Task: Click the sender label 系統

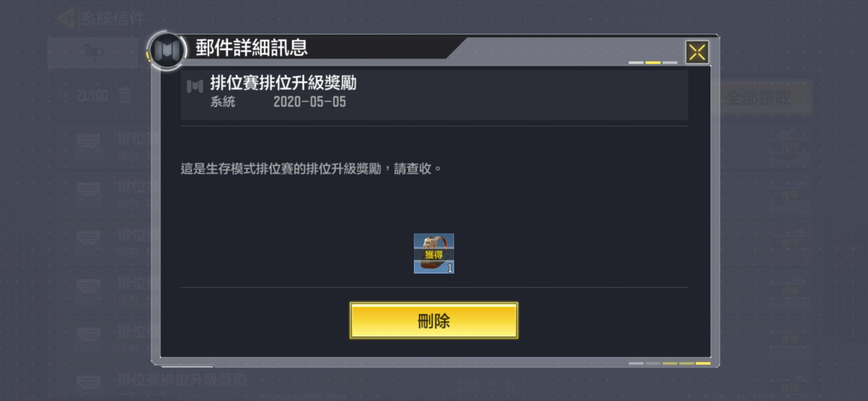Action: click(x=223, y=102)
